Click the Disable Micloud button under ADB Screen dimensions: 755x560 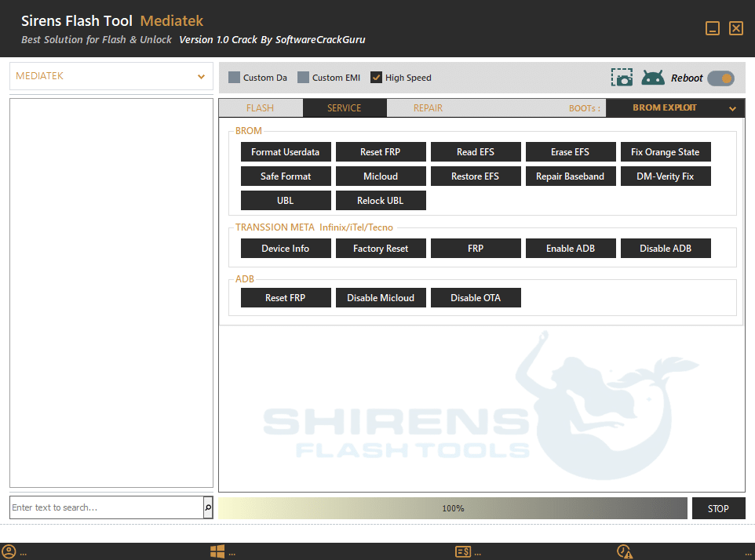click(x=381, y=298)
